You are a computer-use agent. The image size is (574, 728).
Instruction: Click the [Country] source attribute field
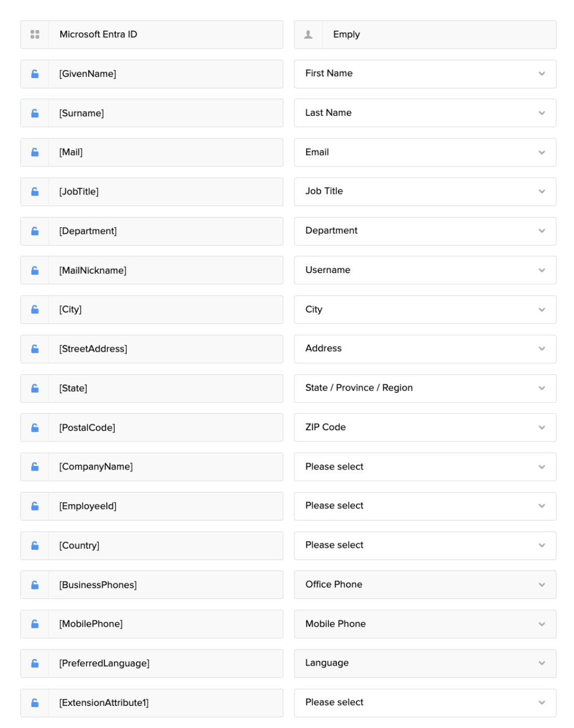(165, 545)
